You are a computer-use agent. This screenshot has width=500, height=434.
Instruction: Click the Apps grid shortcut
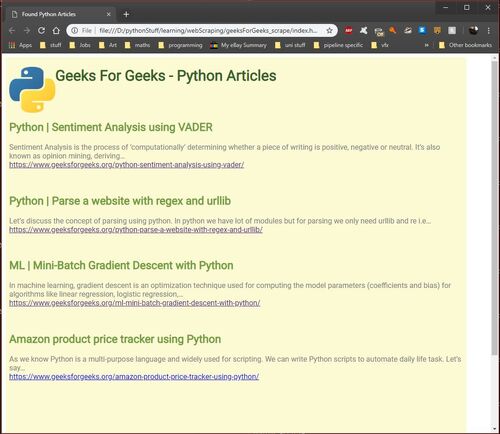pyautogui.click(x=20, y=45)
